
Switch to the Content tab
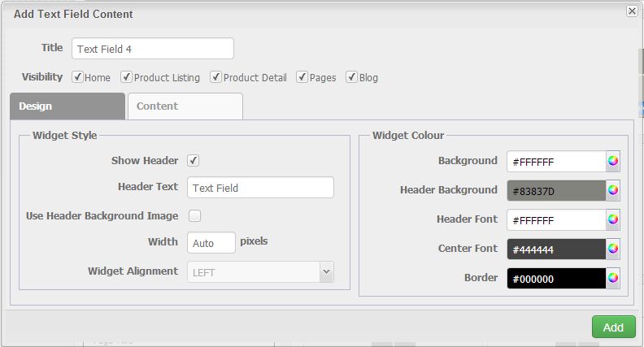coord(185,106)
